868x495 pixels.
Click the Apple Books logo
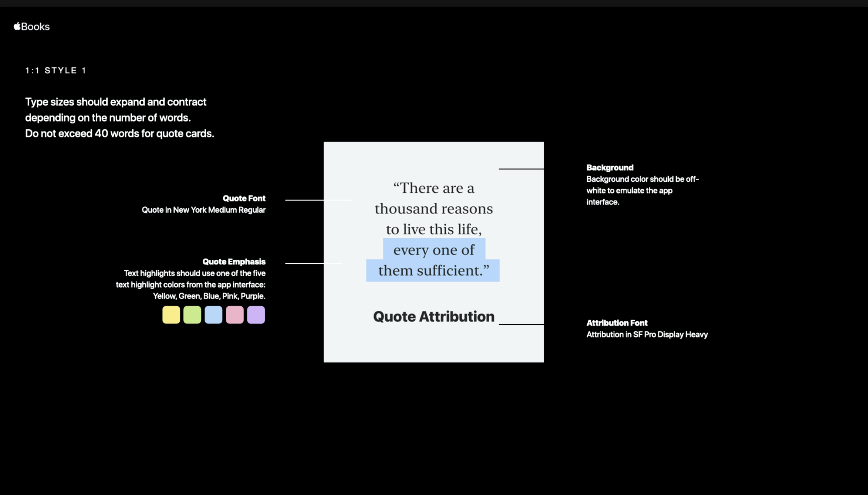click(32, 27)
